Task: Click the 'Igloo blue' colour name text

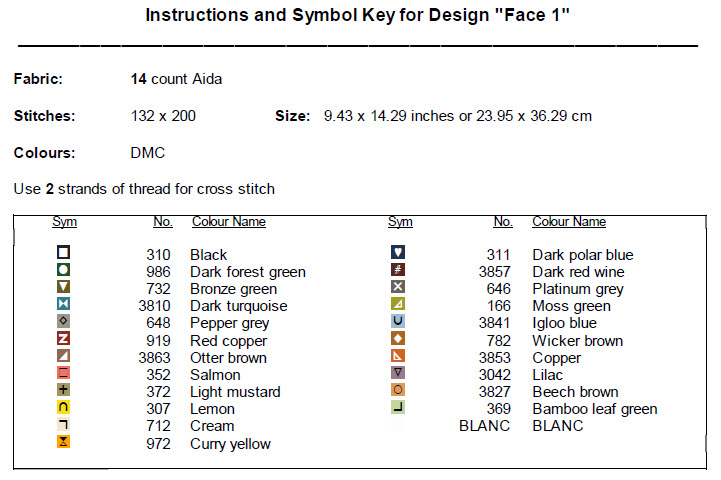Action: coord(564,323)
